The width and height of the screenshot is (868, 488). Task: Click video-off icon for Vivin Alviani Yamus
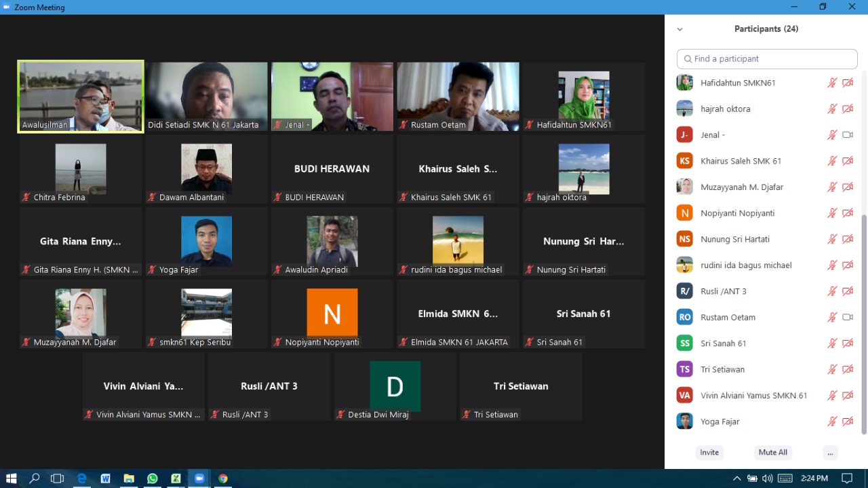tap(848, 396)
